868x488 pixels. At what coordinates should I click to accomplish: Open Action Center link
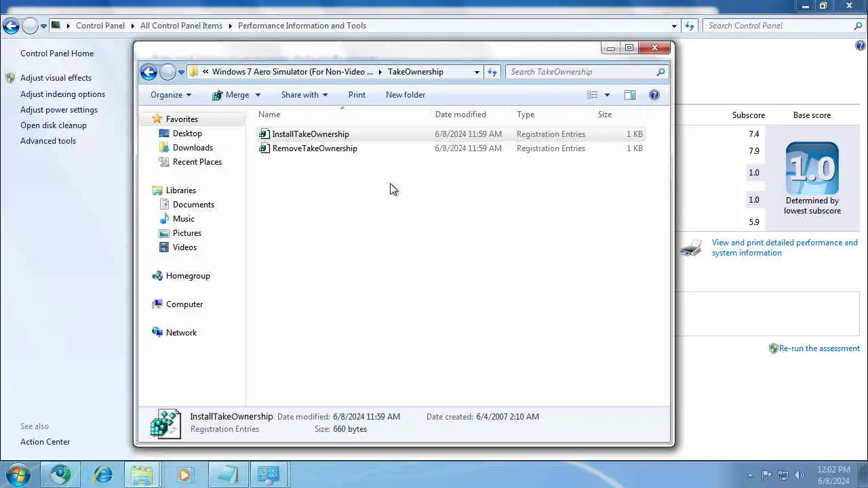point(45,442)
